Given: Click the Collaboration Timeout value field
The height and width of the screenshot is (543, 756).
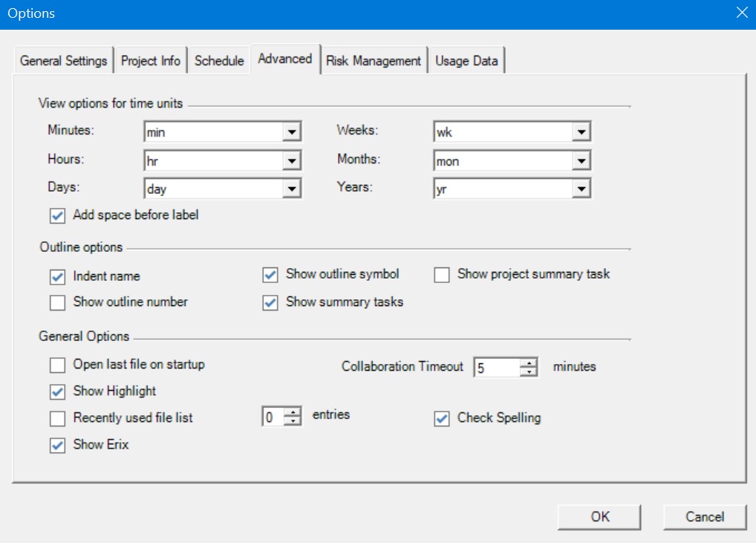Looking at the screenshot, I should tap(497, 368).
